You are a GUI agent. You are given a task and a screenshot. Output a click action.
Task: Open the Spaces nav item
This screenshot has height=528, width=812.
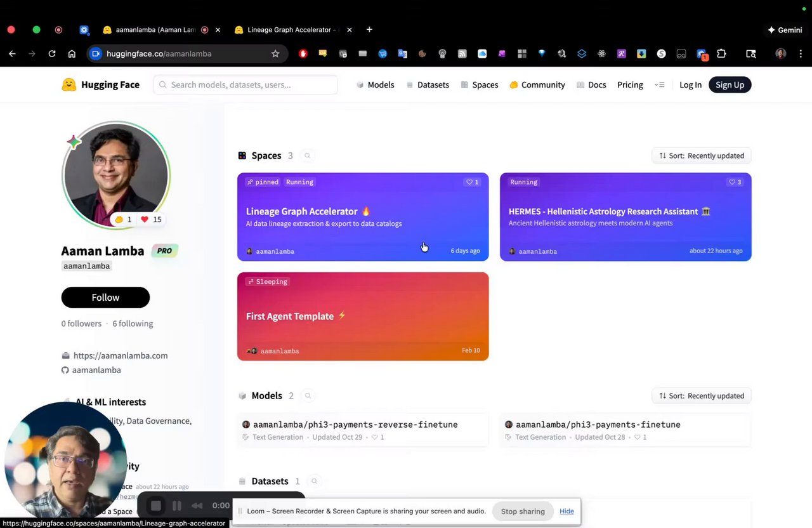coord(480,84)
